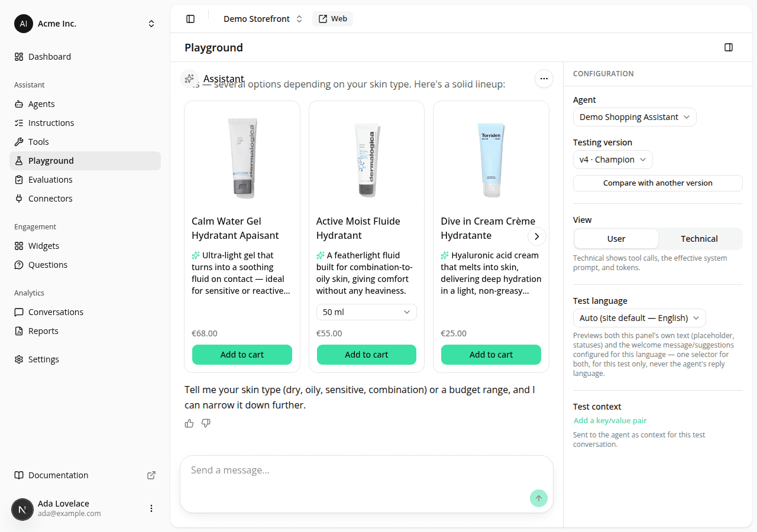Open the Web storefront link
Image resolution: width=757 pixels, height=532 pixels.
pos(332,19)
